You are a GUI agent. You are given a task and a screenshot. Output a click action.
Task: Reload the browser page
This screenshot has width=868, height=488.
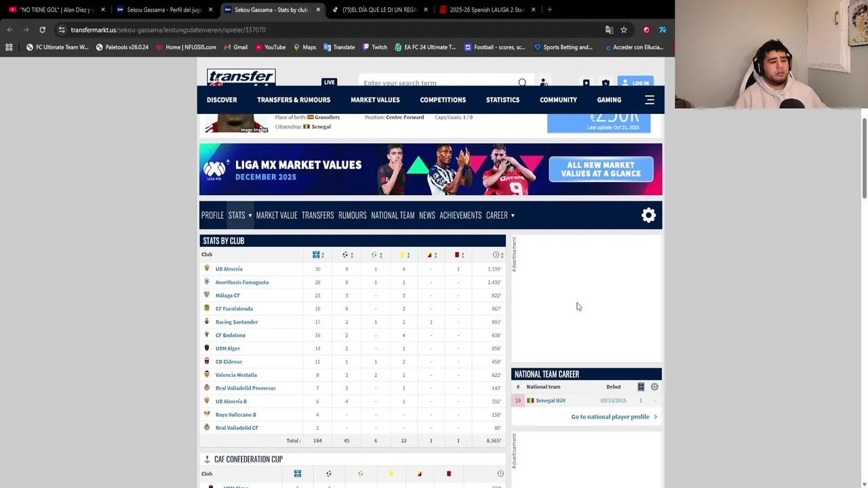(42, 30)
